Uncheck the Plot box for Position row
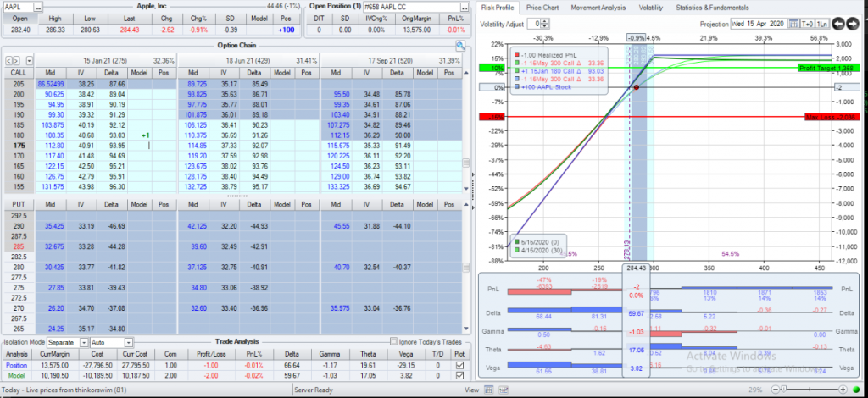The width and height of the screenshot is (868, 398). pyautogui.click(x=459, y=364)
